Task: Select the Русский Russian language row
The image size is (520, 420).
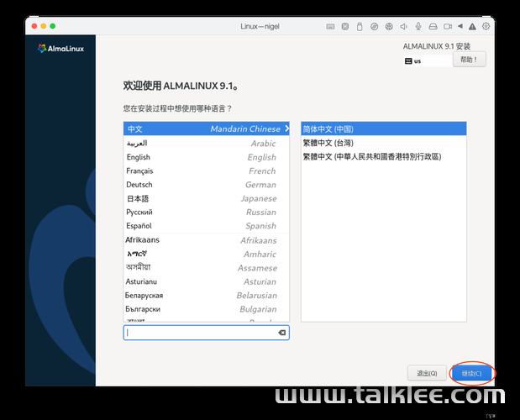Action: 207,213
